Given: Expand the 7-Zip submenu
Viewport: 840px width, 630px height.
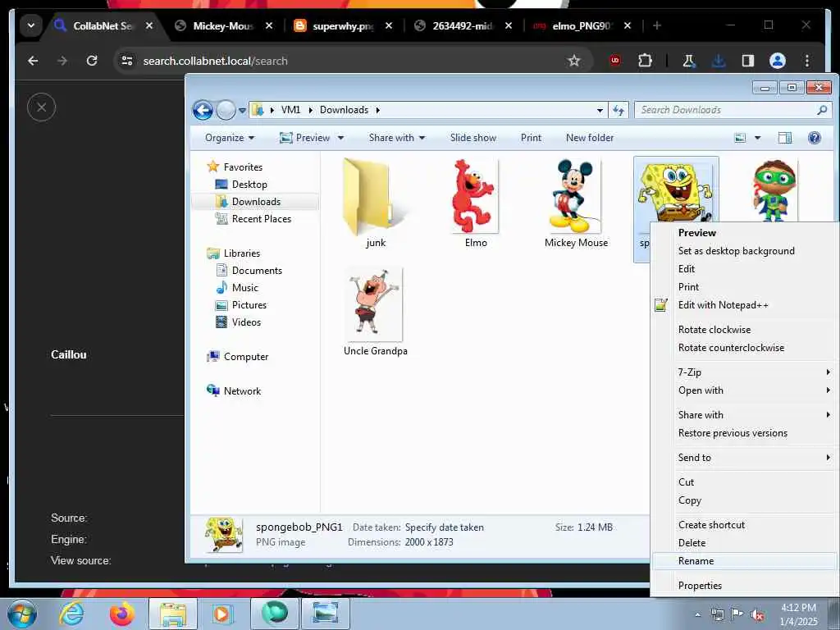Looking at the screenshot, I should click(745, 372).
